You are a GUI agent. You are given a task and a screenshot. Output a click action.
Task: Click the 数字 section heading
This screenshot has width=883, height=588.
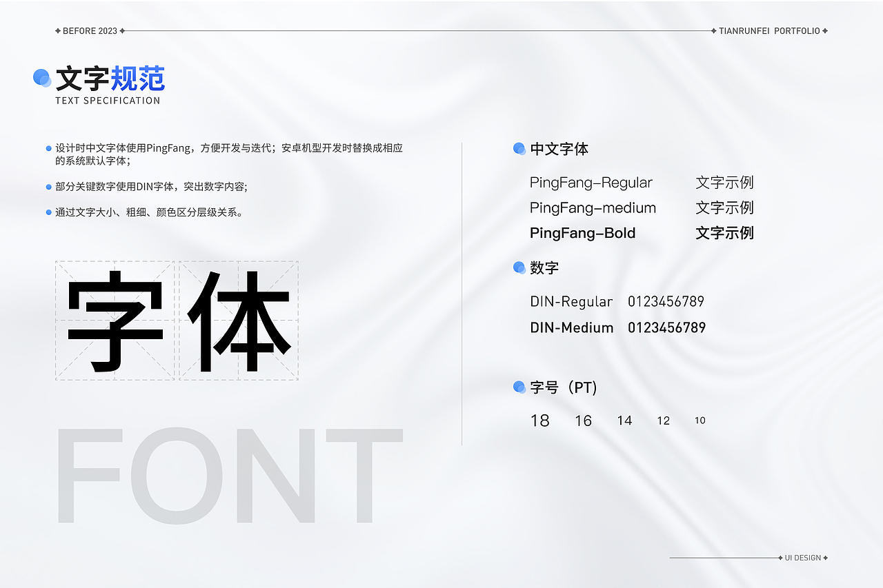544,268
